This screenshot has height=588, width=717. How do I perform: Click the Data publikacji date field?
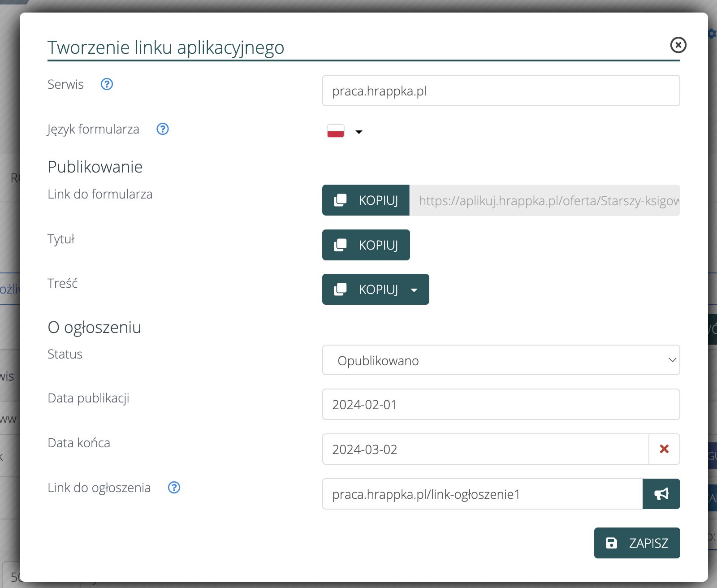coord(501,405)
